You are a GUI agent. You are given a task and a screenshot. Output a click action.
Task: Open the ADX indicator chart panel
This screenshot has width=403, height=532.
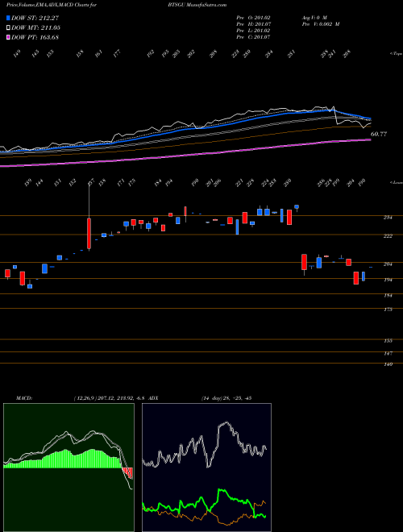(206, 468)
